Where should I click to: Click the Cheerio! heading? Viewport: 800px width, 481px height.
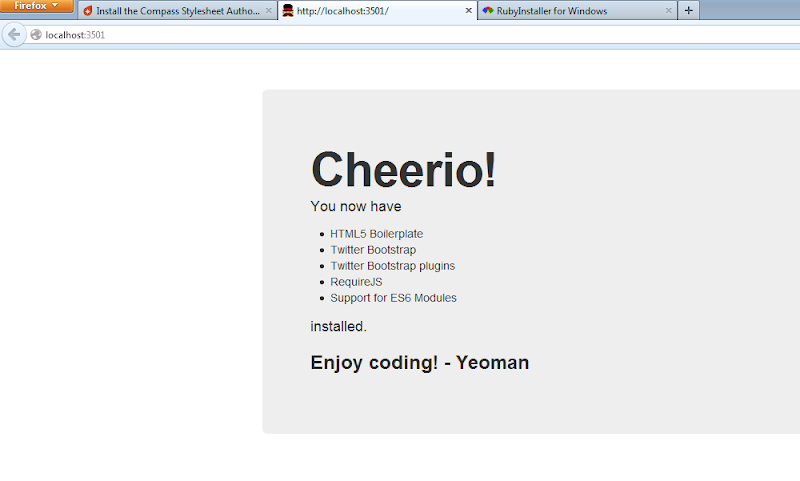[x=403, y=169]
